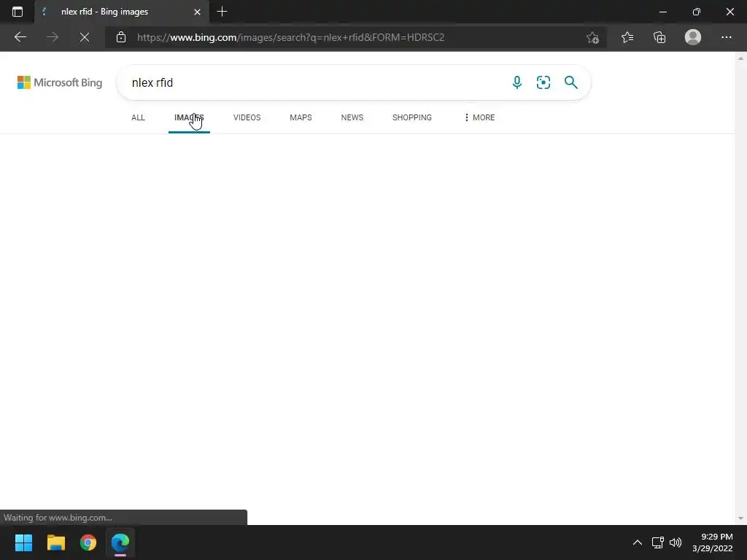Open the Favorites list
Image resolution: width=747 pixels, height=560 pixels.
tap(627, 37)
